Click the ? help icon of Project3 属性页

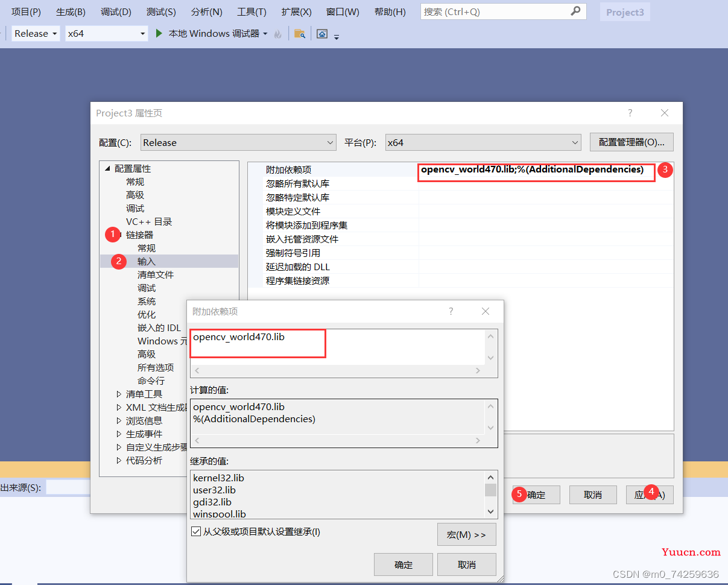pyautogui.click(x=630, y=113)
